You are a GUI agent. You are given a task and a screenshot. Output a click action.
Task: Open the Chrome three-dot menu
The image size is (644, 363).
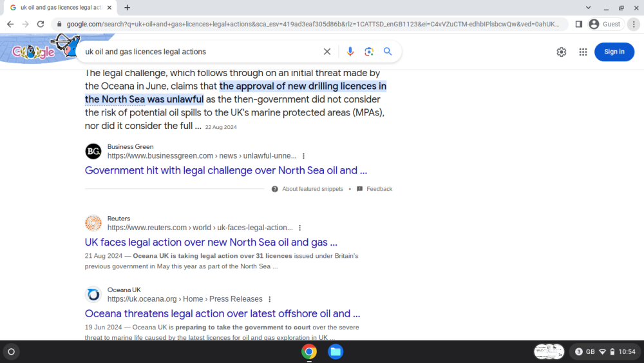click(634, 25)
